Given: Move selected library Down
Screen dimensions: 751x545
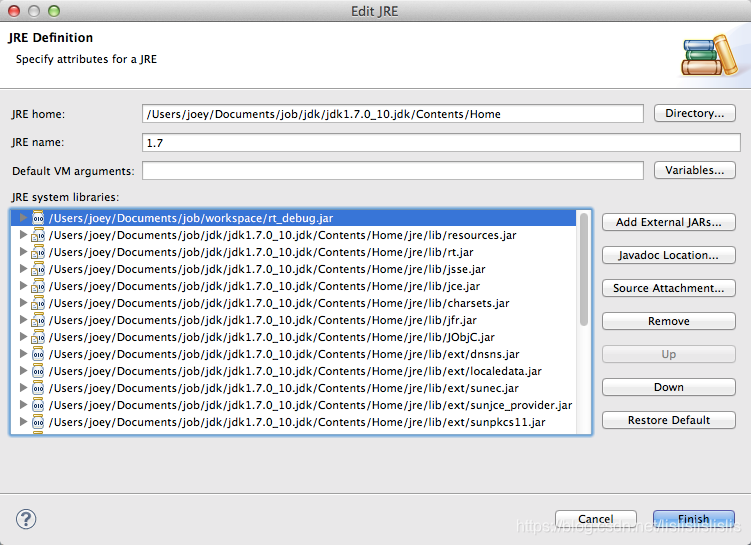Looking at the screenshot, I should (x=669, y=387).
